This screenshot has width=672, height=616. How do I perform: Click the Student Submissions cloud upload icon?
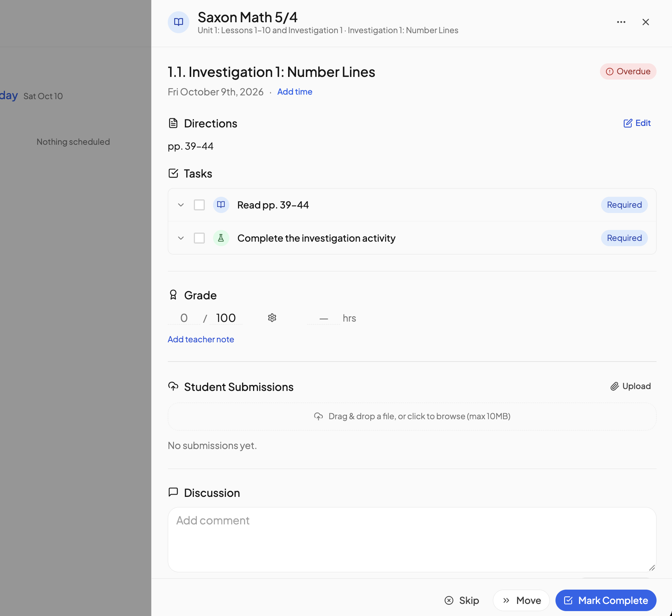click(173, 386)
